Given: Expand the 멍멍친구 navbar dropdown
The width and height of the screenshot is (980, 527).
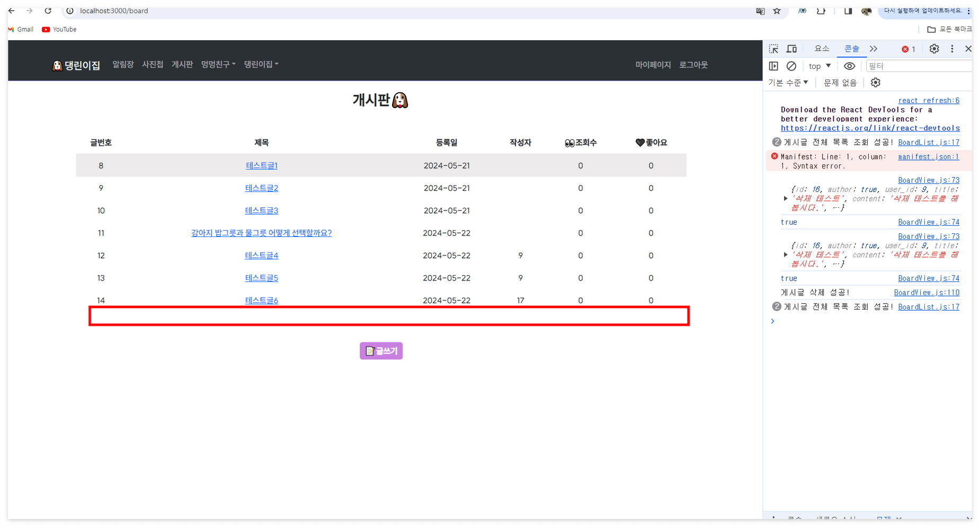Looking at the screenshot, I should click(x=218, y=64).
